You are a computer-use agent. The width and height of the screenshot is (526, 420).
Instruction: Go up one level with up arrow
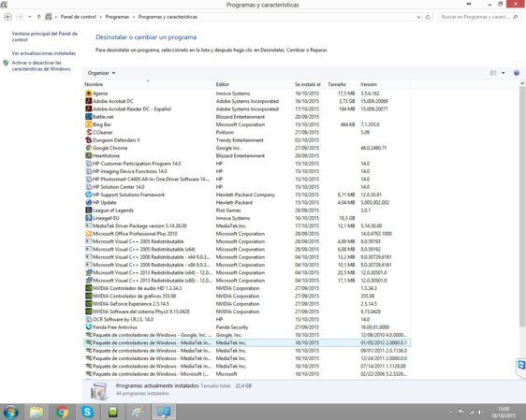click(38, 17)
